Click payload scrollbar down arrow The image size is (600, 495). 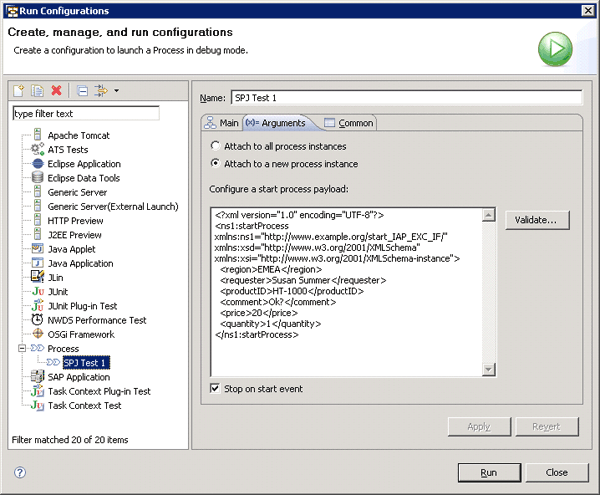(489, 369)
